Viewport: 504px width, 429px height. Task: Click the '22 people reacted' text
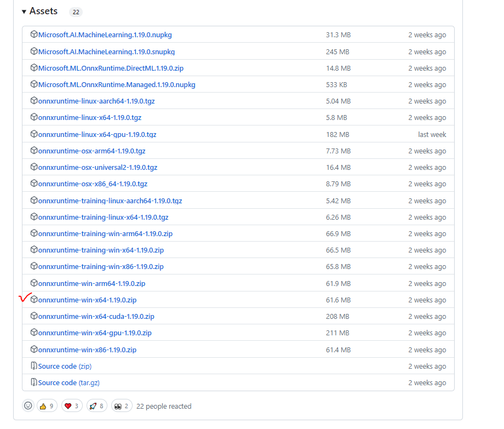click(x=164, y=406)
